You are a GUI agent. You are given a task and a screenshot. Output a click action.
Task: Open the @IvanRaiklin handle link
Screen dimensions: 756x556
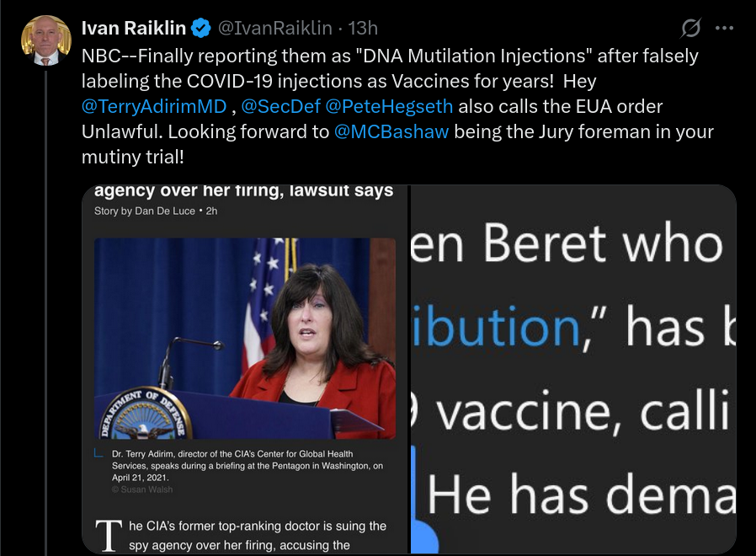pos(274,28)
